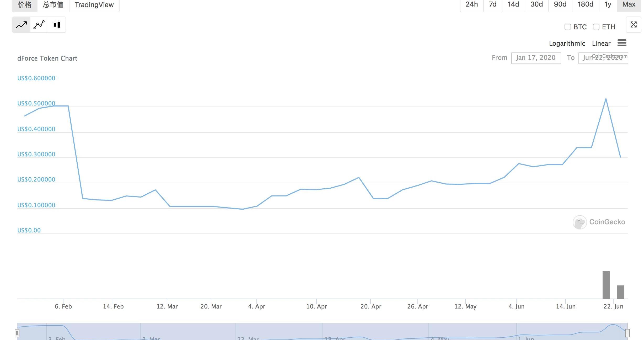The height and width of the screenshot is (340, 644).
Task: Switch to dotted line chart view
Action: pyautogui.click(x=39, y=25)
